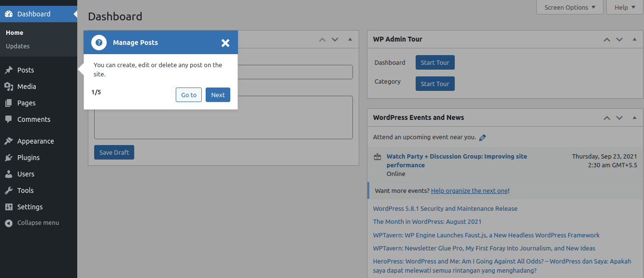Open The Month in WordPress August 2021
This screenshot has height=278, width=644.
click(x=427, y=222)
